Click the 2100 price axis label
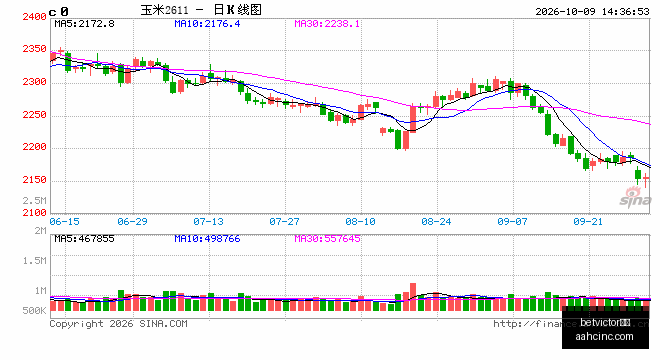The image size is (660, 360). [x=35, y=213]
